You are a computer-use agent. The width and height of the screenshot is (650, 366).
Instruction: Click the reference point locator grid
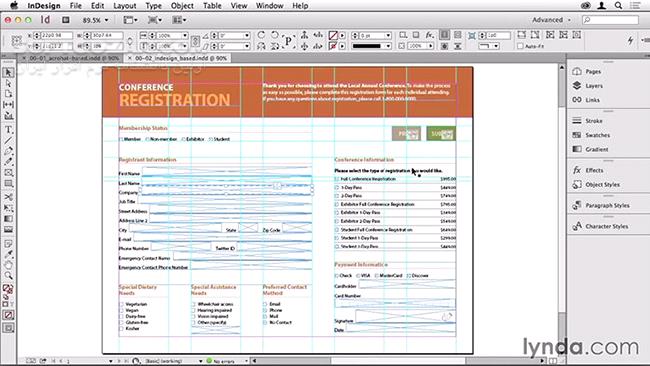point(17,41)
